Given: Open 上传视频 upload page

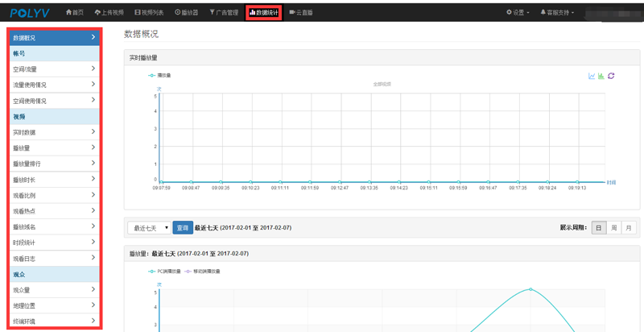Looking at the screenshot, I should [108, 13].
